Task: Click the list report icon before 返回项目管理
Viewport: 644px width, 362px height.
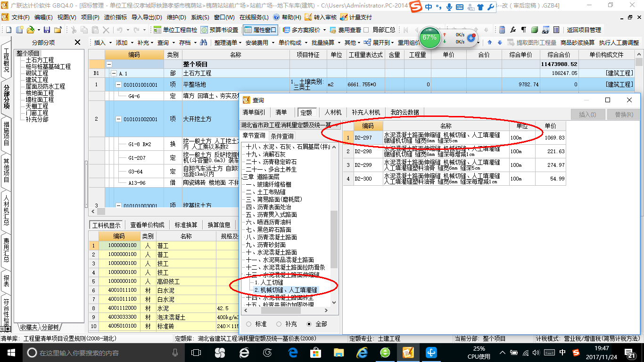Action: click(556, 30)
